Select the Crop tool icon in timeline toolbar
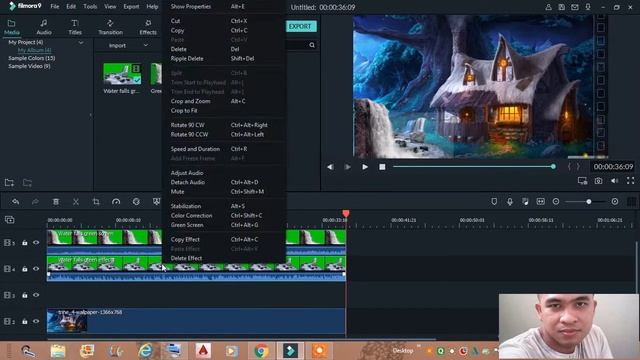This screenshot has width=640, height=360. coord(96,202)
